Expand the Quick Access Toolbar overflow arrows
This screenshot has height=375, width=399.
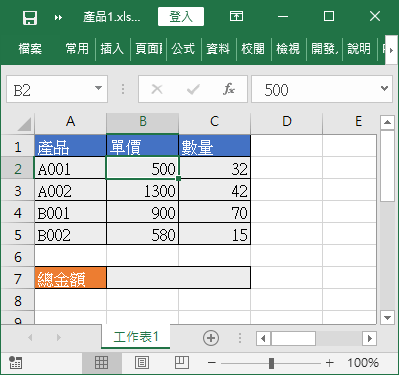pyautogui.click(x=58, y=17)
